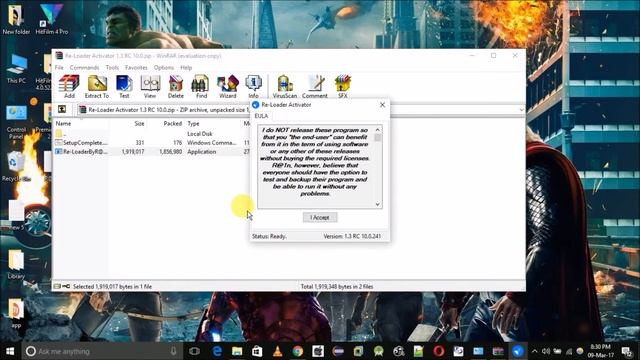Viewport: 640px width, 360px height.
Task: Open the Action Center notifications icon
Action: click(627, 351)
